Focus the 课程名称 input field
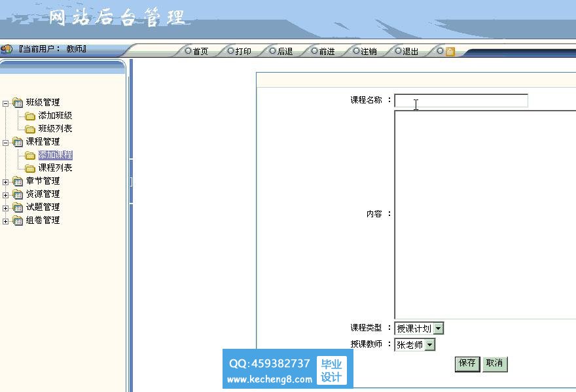 [x=461, y=101]
